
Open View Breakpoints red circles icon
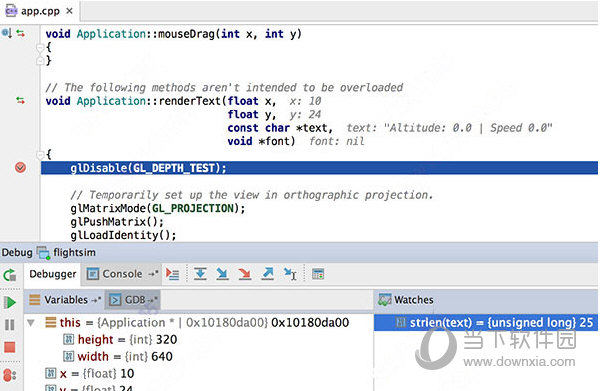pyautogui.click(x=10, y=375)
